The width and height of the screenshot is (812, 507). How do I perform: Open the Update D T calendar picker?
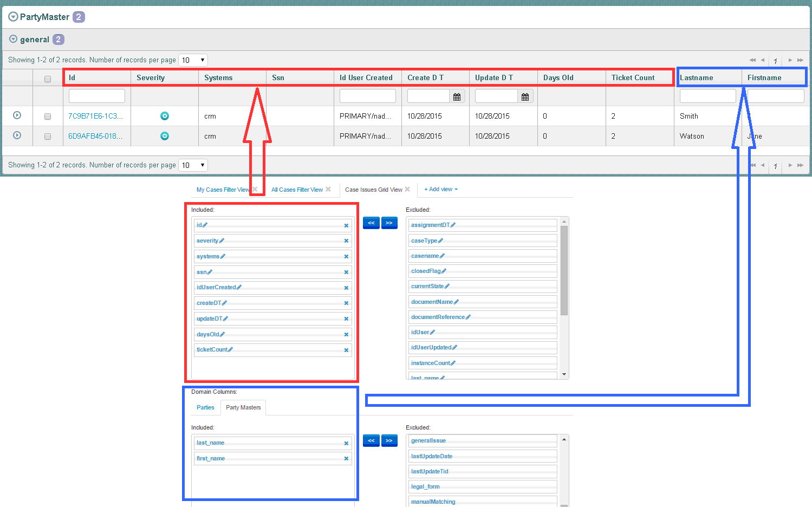coord(525,96)
